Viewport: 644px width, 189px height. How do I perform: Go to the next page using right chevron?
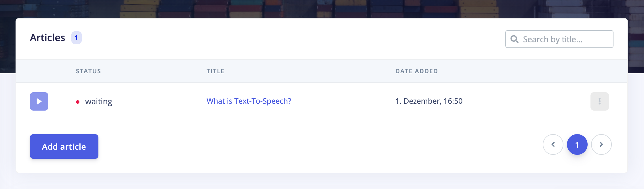click(x=601, y=144)
